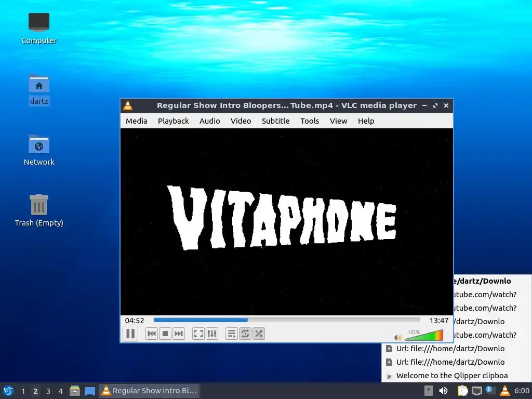Select the Computer desktop icon

(39, 29)
